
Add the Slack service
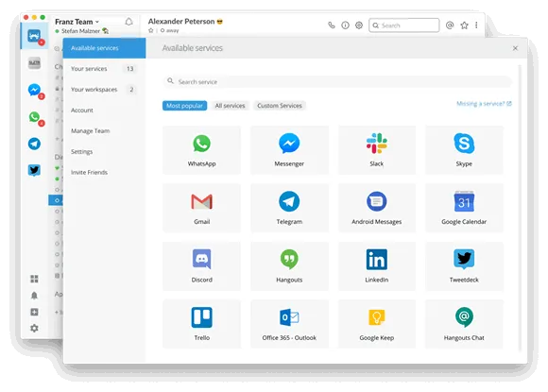(377, 150)
